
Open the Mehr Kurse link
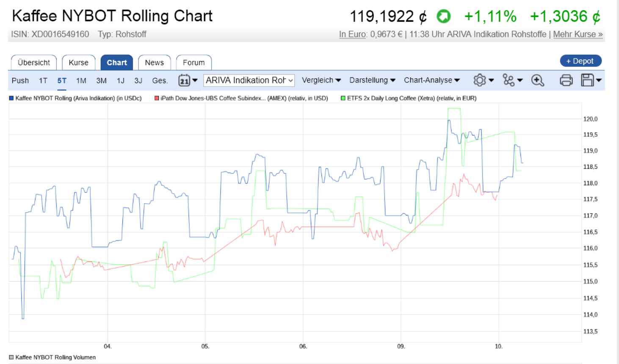point(578,34)
